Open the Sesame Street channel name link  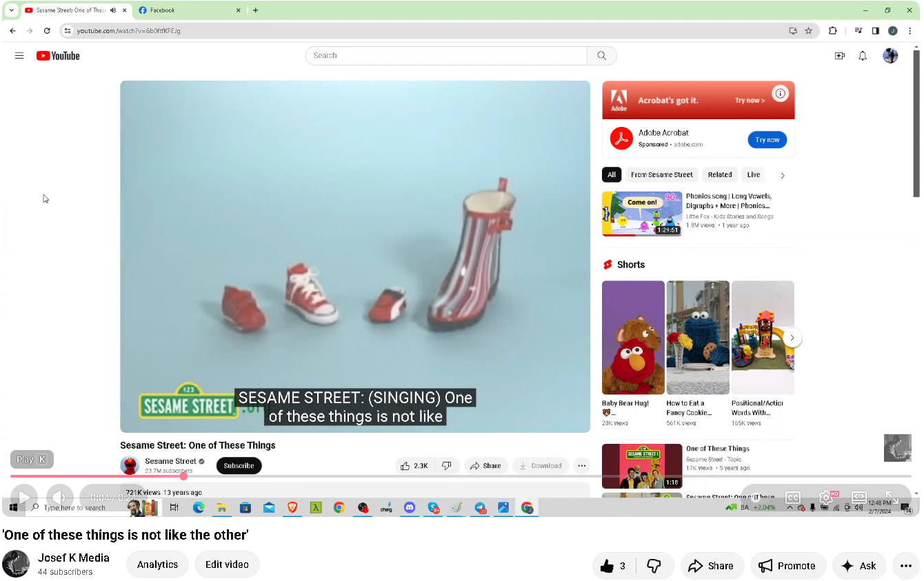(171, 461)
